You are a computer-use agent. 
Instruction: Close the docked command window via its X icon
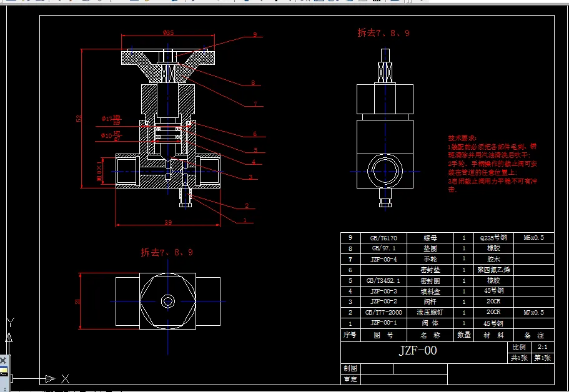click(x=3, y=360)
